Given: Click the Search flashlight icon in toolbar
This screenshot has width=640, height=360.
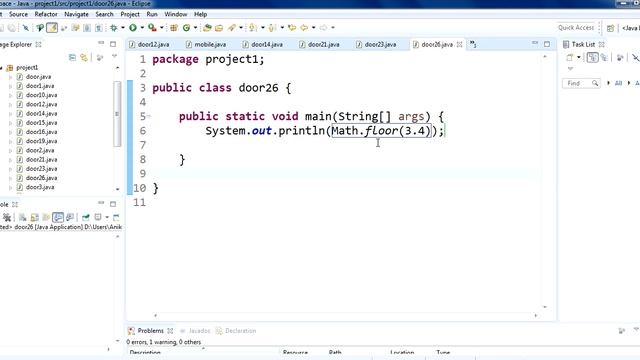Looking at the screenshot, I should coord(232,28).
